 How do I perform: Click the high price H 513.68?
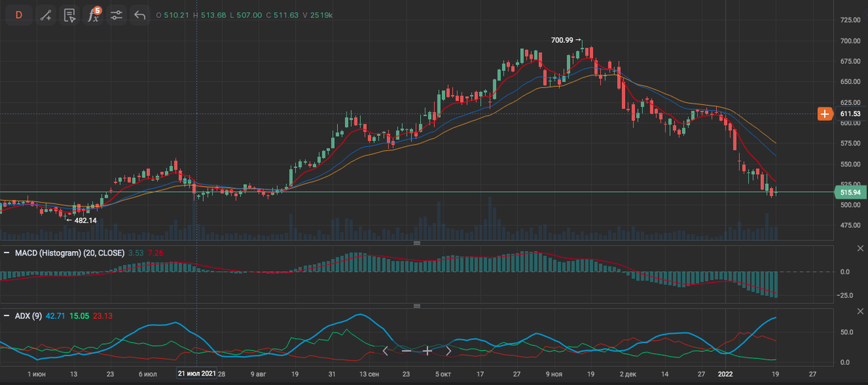210,14
